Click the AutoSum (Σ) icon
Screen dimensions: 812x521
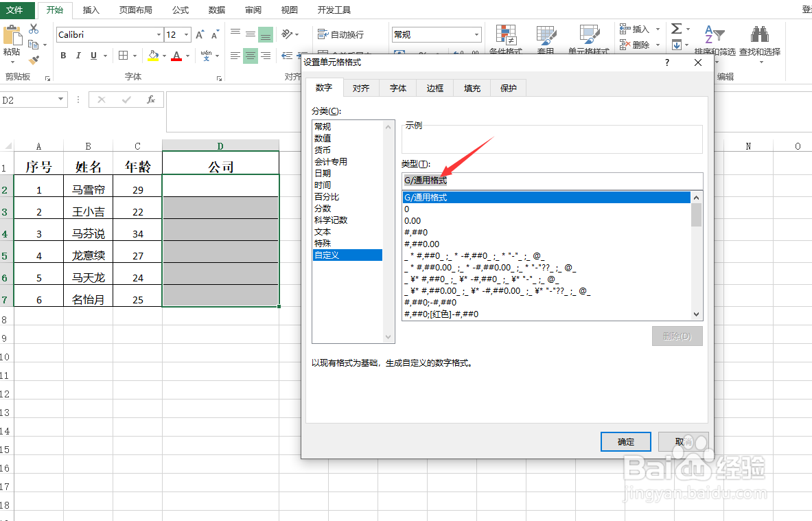(676, 29)
